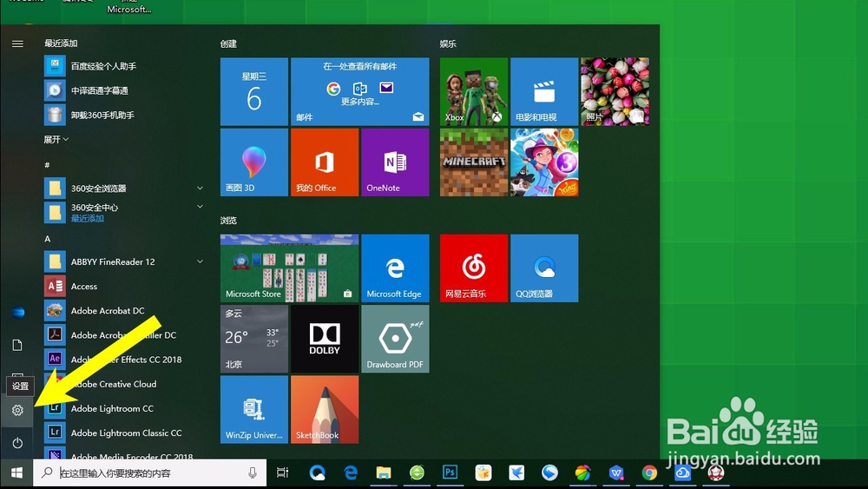Image resolution: width=868 pixels, height=489 pixels.
Task: Open the calendar tile showing 6
Action: (254, 91)
